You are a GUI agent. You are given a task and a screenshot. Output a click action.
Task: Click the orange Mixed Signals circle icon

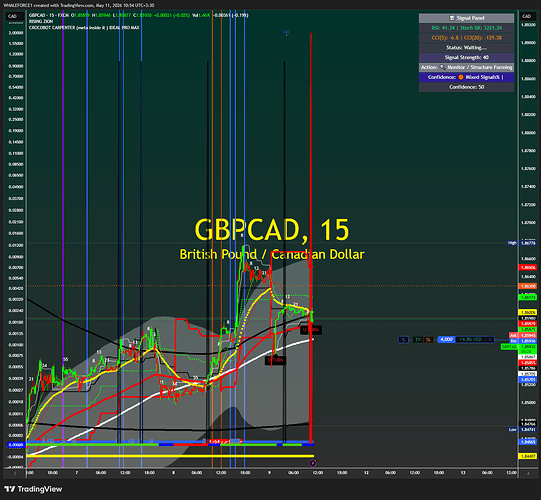461,77
